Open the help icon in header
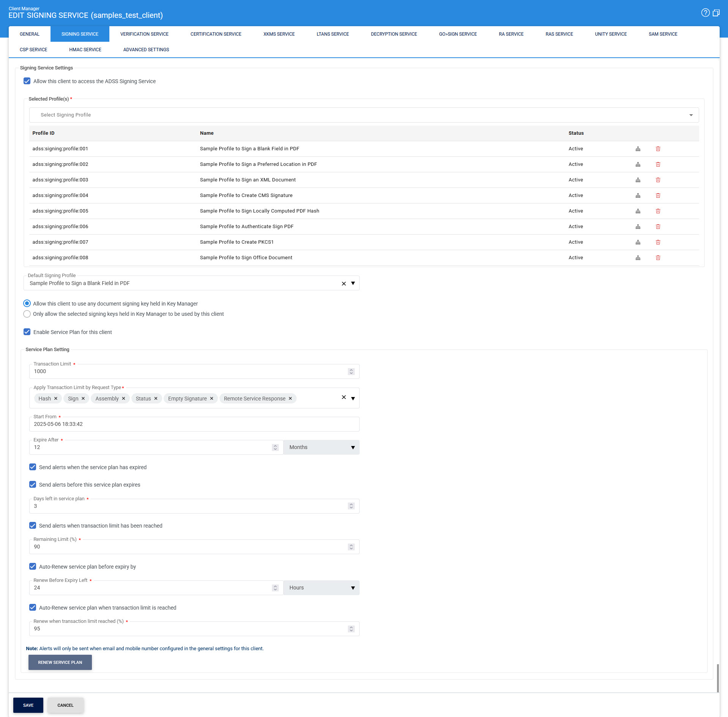728x717 pixels. click(x=705, y=13)
